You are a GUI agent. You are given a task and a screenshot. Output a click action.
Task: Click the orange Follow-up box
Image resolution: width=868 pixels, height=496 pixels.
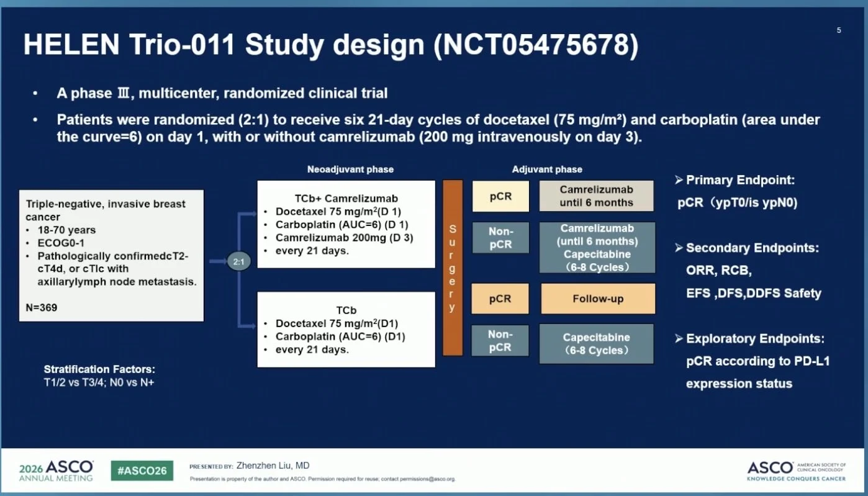coord(599,299)
